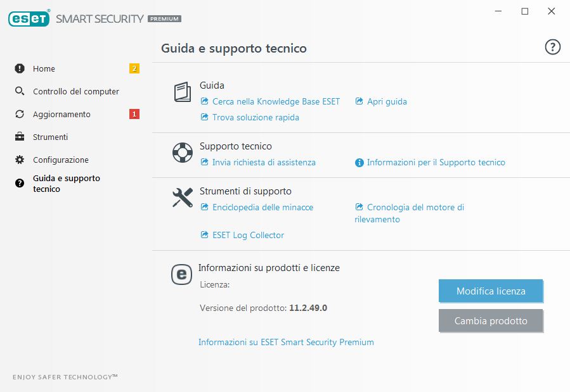This screenshot has width=570, height=392.
Task: Click the Aggiornamento refresh icon
Action: pos(20,114)
